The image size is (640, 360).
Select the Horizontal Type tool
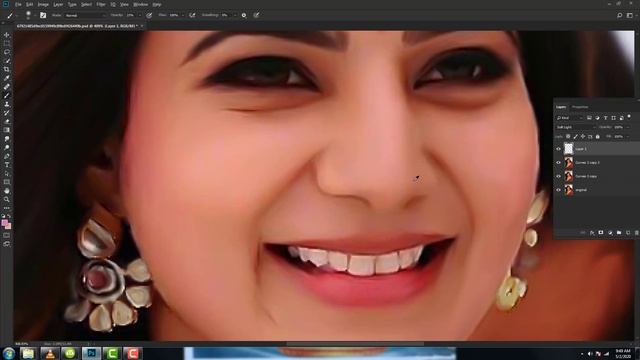[7, 164]
